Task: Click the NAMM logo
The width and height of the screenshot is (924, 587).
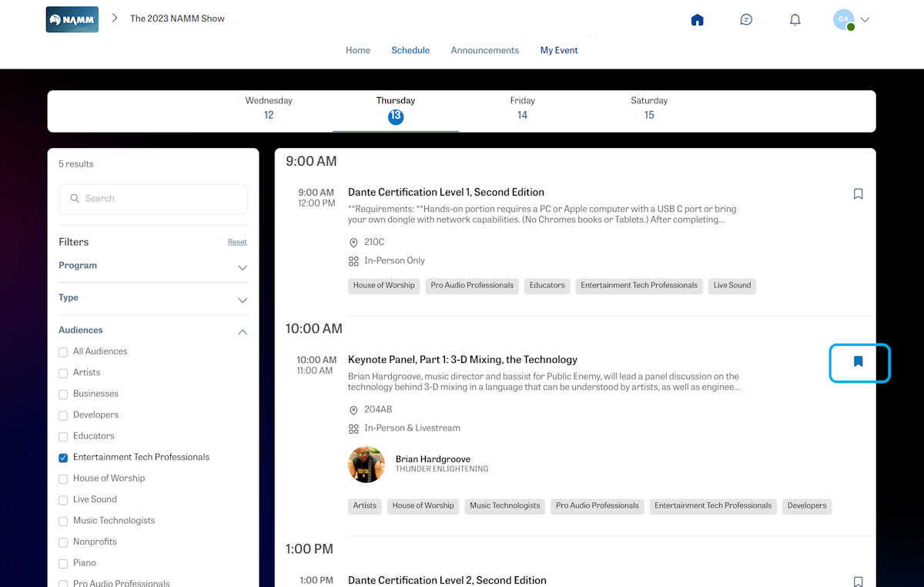Action: (x=72, y=18)
